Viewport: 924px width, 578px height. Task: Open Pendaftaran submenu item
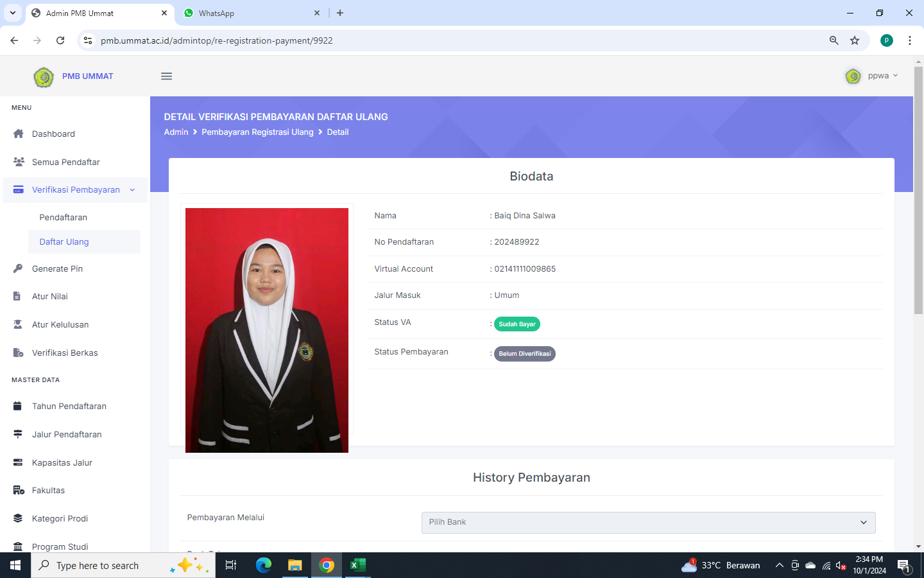click(x=63, y=218)
